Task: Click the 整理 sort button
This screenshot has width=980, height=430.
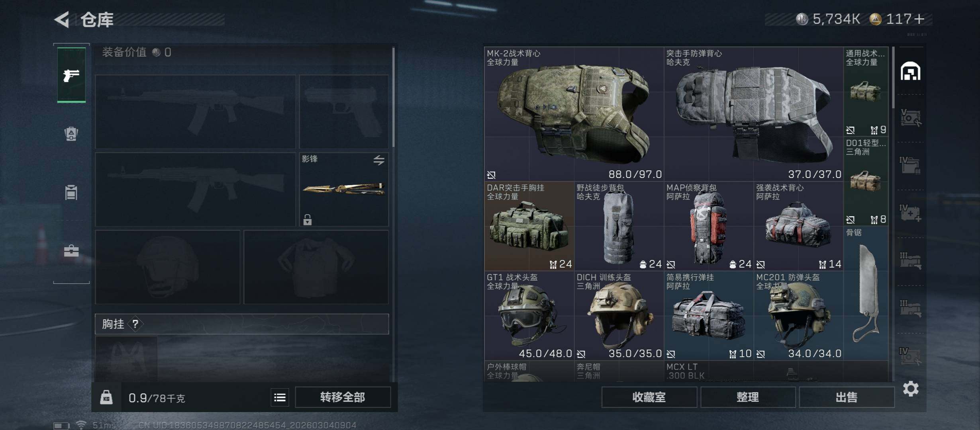Action: point(748,397)
